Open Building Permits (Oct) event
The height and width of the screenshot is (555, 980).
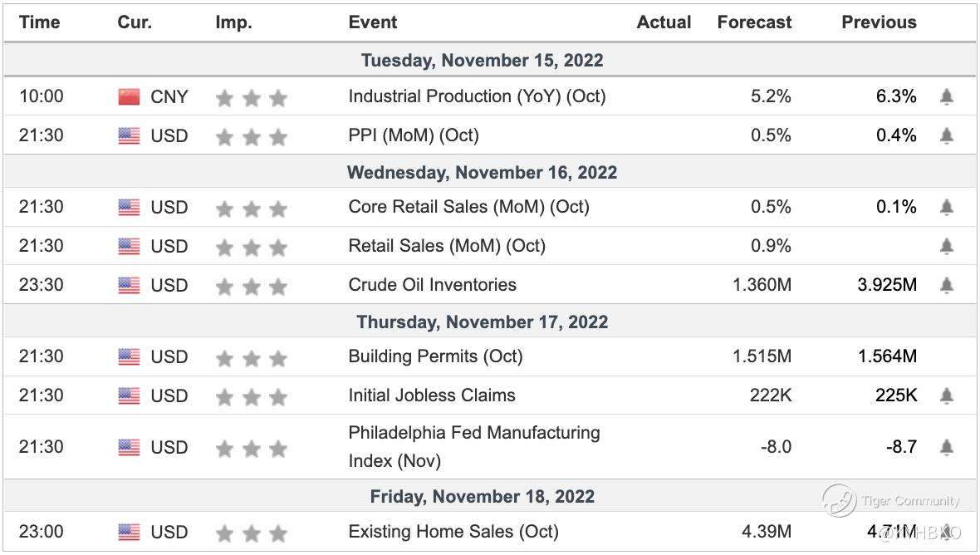click(x=435, y=356)
